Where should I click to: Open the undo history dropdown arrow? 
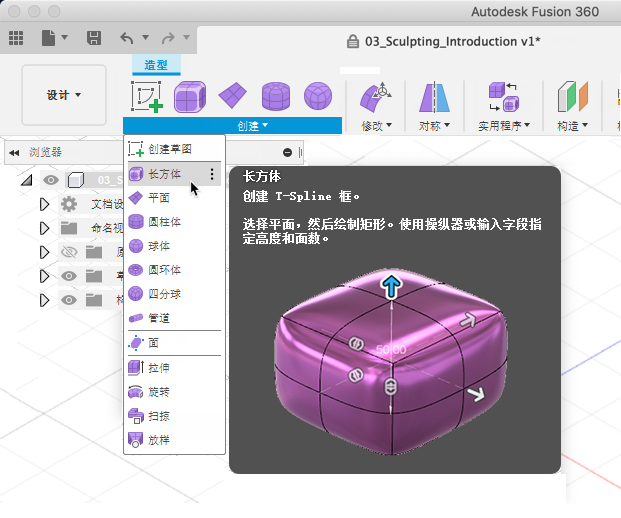[145, 37]
